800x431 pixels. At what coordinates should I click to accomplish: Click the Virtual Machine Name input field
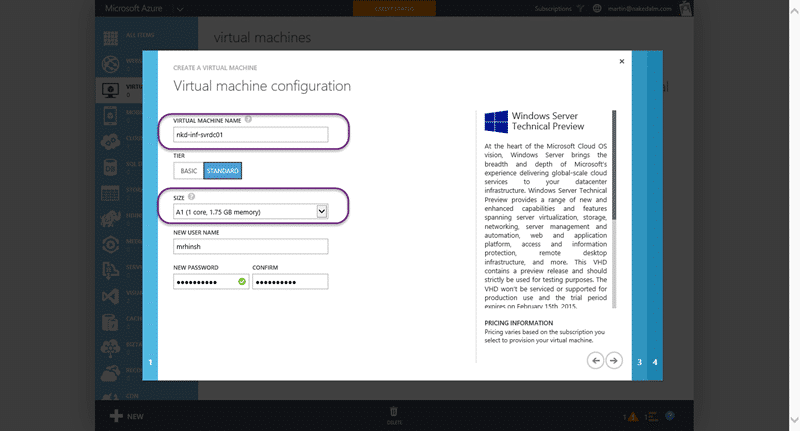tap(251, 135)
